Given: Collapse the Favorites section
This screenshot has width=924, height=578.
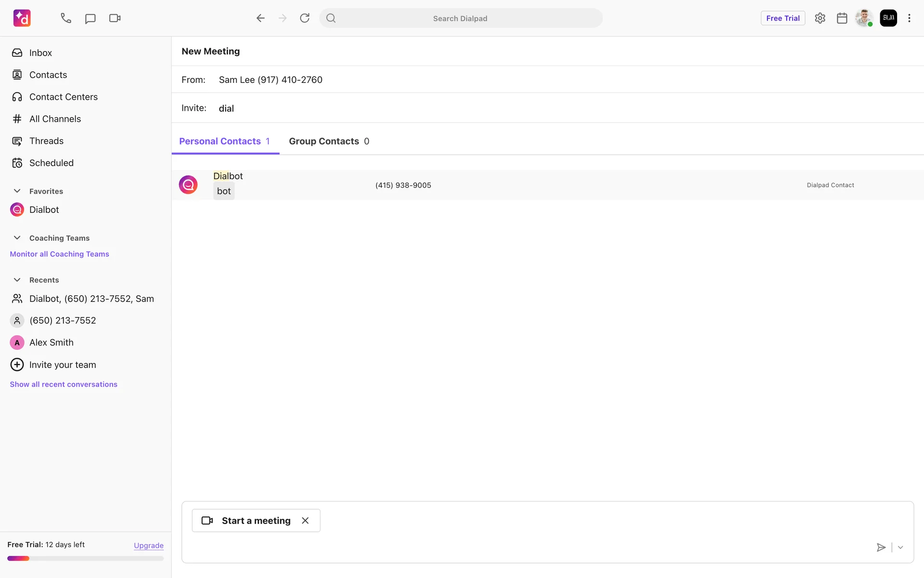Looking at the screenshot, I should (x=17, y=191).
